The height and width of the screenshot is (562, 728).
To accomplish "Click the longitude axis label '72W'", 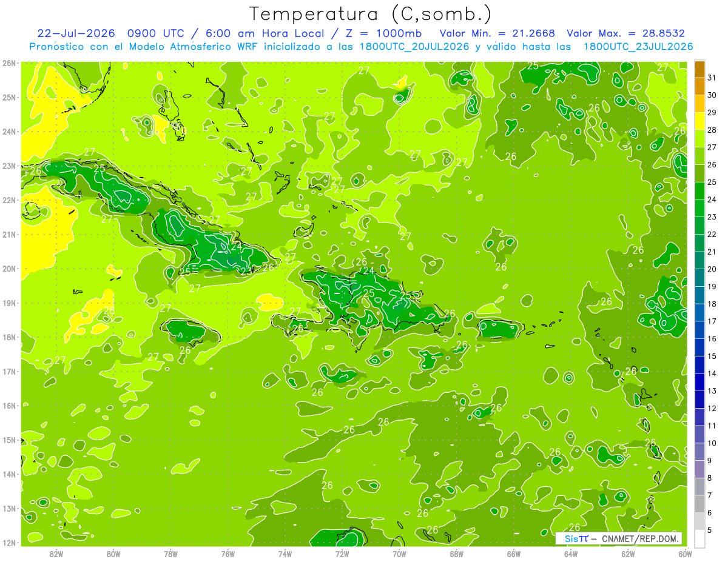I will tap(342, 554).
